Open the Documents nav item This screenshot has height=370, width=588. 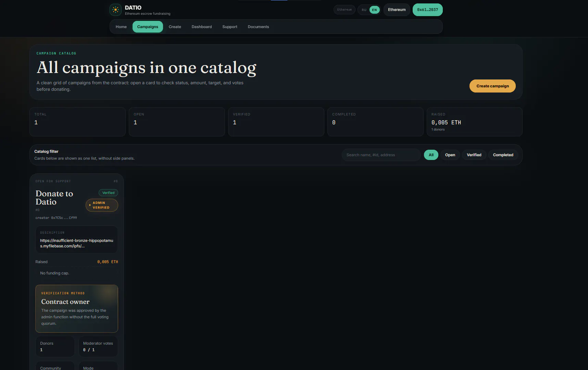(258, 27)
